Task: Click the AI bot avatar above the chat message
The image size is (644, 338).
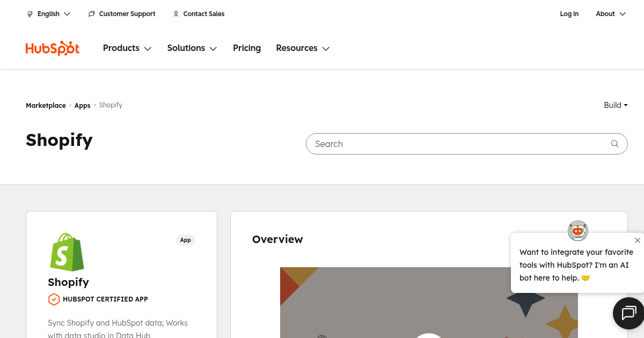Action: pos(578,231)
